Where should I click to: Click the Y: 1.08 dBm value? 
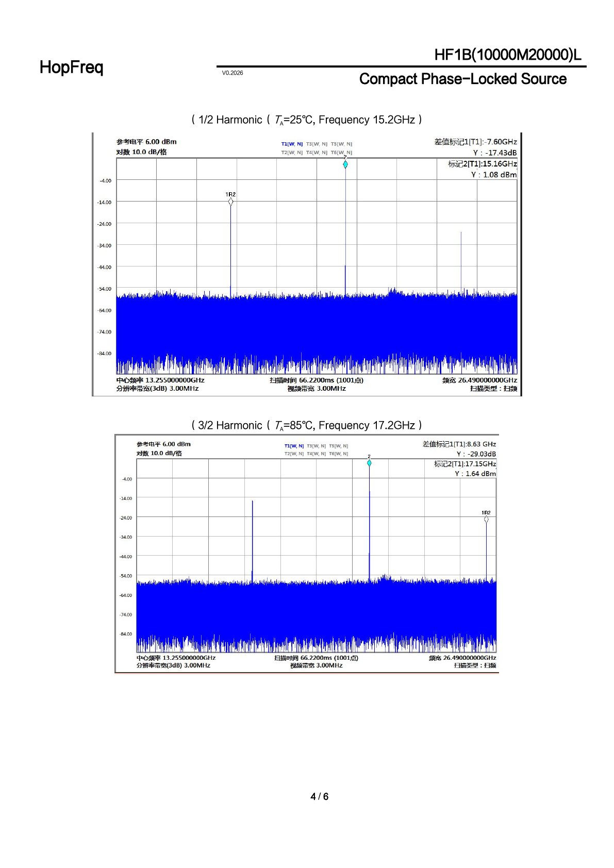pyautogui.click(x=494, y=175)
